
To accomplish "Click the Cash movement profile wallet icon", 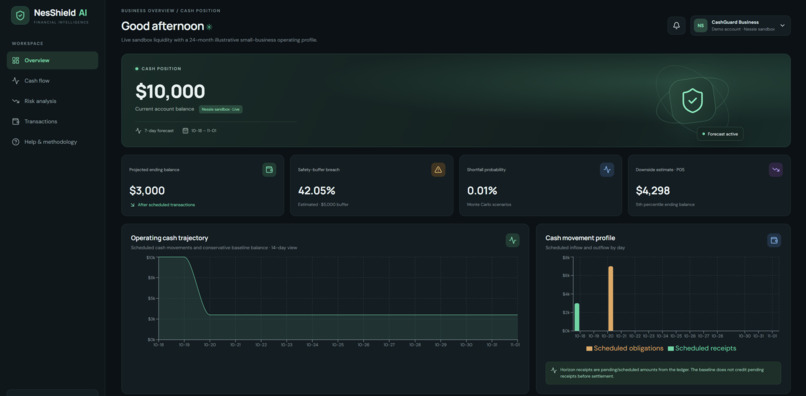I will [x=774, y=240].
